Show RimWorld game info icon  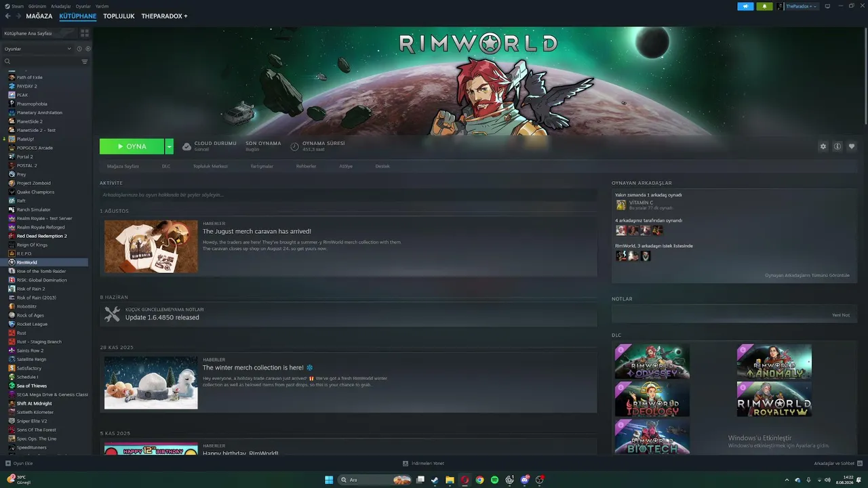click(837, 146)
